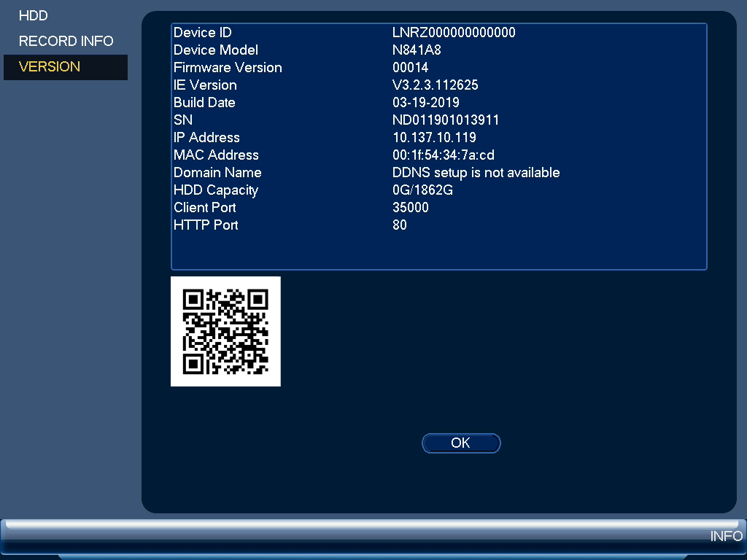Click the Device Model value N841A8
The height and width of the screenshot is (560, 747).
pos(417,50)
